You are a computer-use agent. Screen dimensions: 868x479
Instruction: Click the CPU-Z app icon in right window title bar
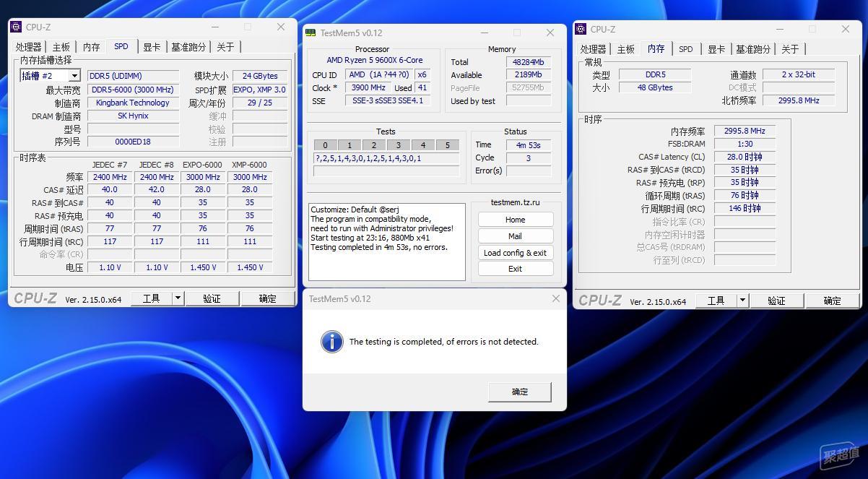[581, 29]
